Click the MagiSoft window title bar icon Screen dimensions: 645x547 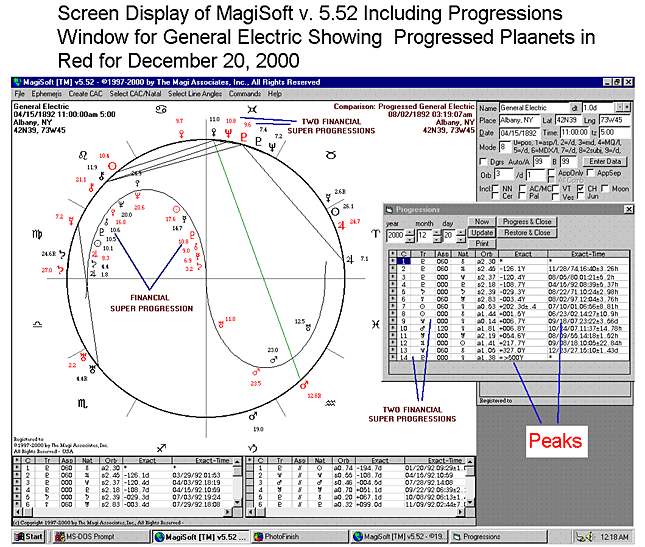click(x=15, y=82)
